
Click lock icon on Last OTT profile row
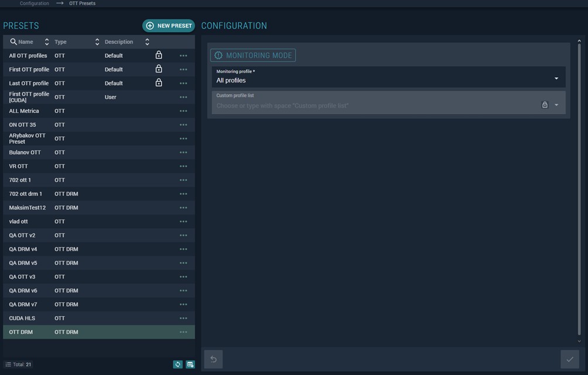[159, 83]
